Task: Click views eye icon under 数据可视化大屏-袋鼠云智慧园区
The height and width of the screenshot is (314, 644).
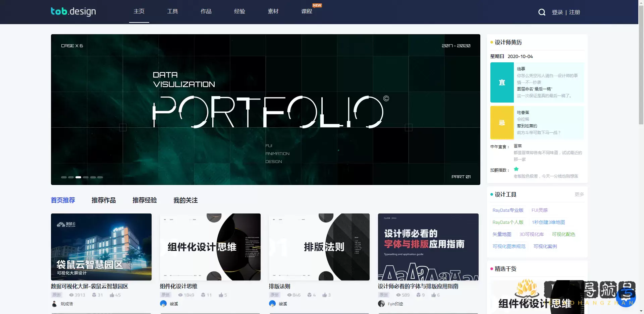Action: click(71, 295)
